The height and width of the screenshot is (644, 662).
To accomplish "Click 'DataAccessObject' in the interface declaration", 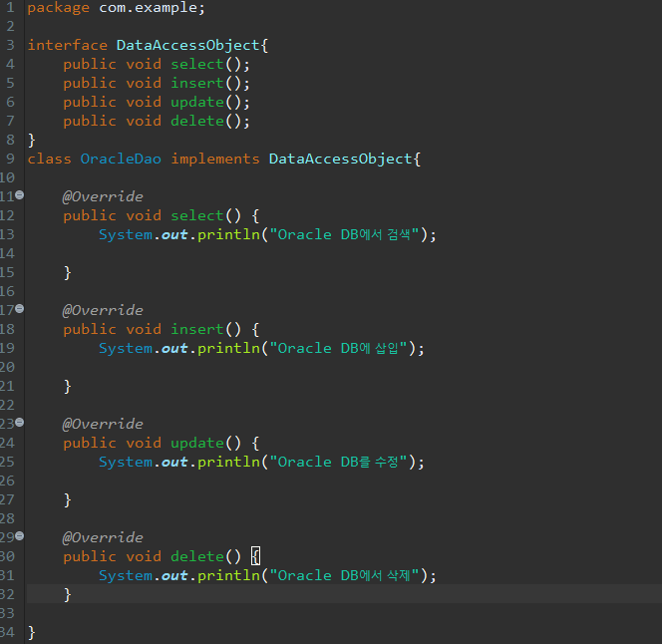I will click(x=187, y=45).
